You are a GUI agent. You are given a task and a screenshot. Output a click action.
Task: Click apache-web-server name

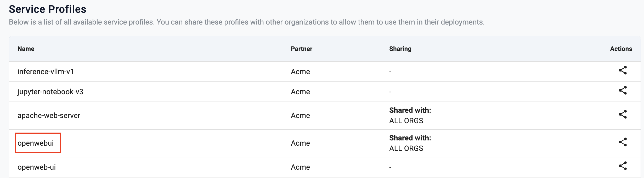click(x=49, y=116)
